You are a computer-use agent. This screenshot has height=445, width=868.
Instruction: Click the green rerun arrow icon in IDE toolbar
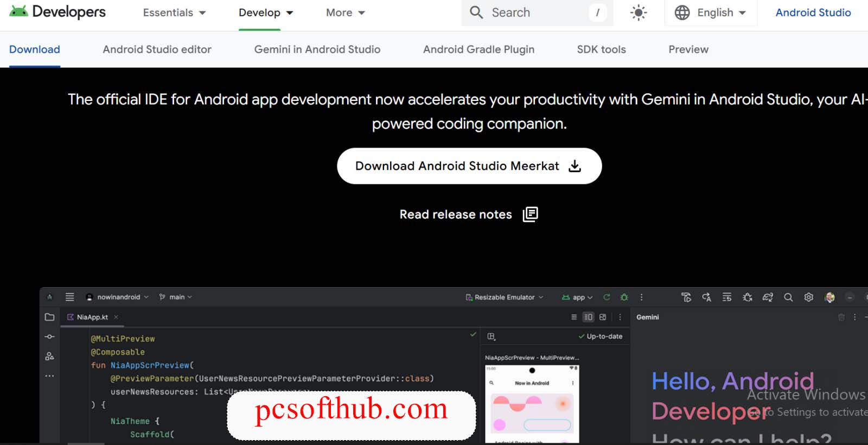click(x=607, y=297)
